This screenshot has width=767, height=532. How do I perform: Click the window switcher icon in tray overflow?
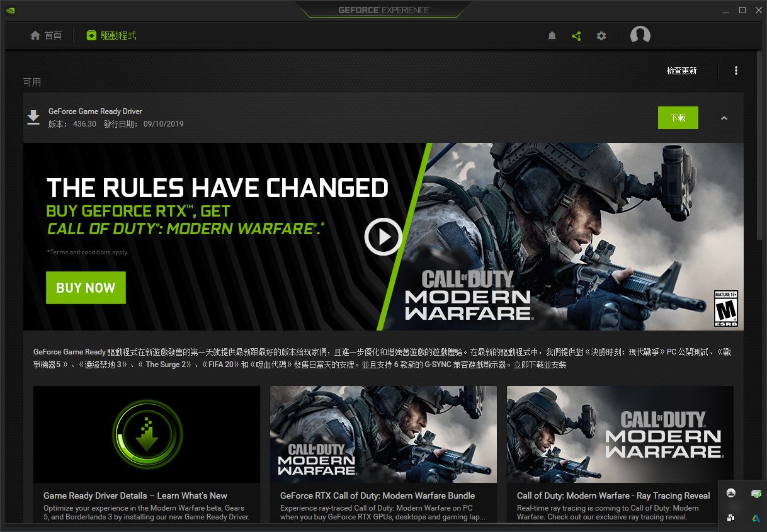[x=730, y=518]
